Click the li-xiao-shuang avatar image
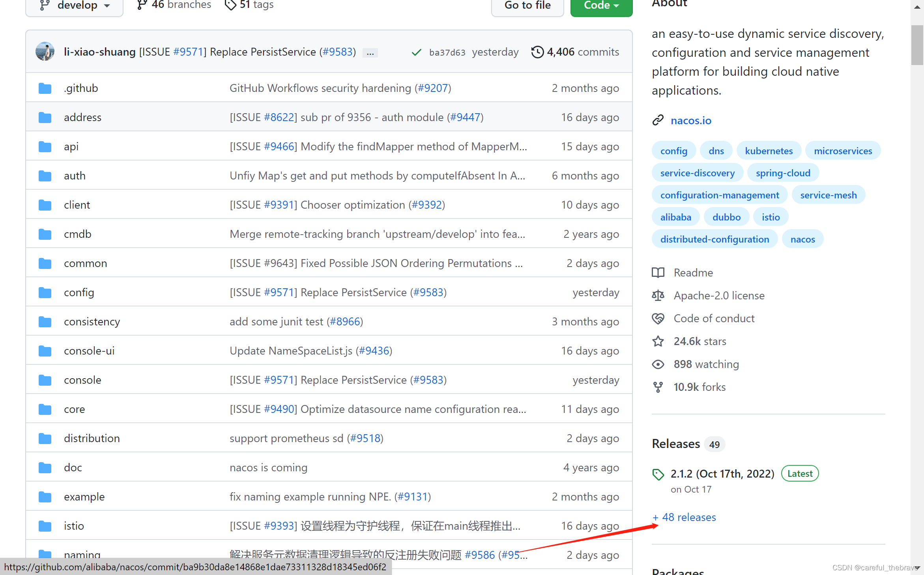924x575 pixels. tap(45, 52)
